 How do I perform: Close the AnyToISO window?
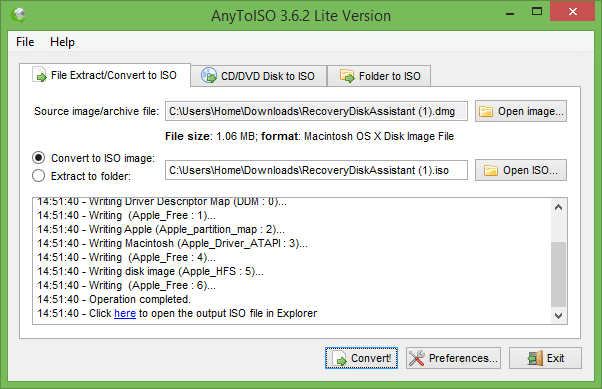pyautogui.click(x=572, y=12)
